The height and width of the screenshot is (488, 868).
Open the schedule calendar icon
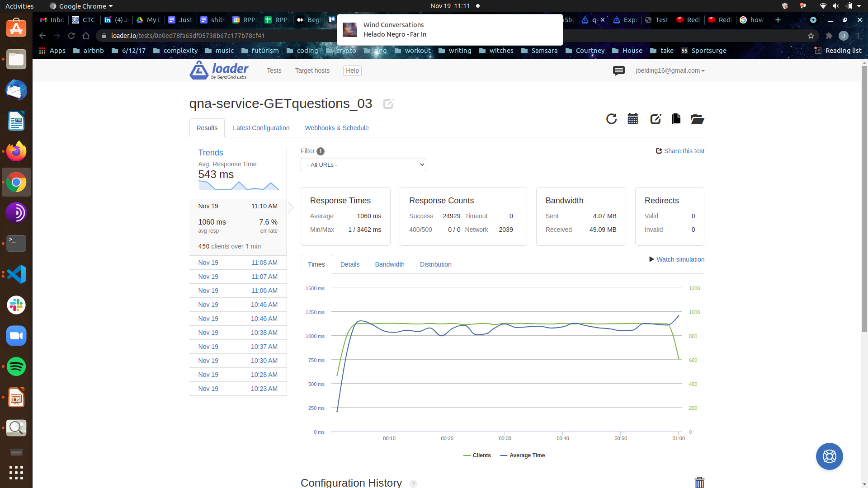click(x=633, y=119)
